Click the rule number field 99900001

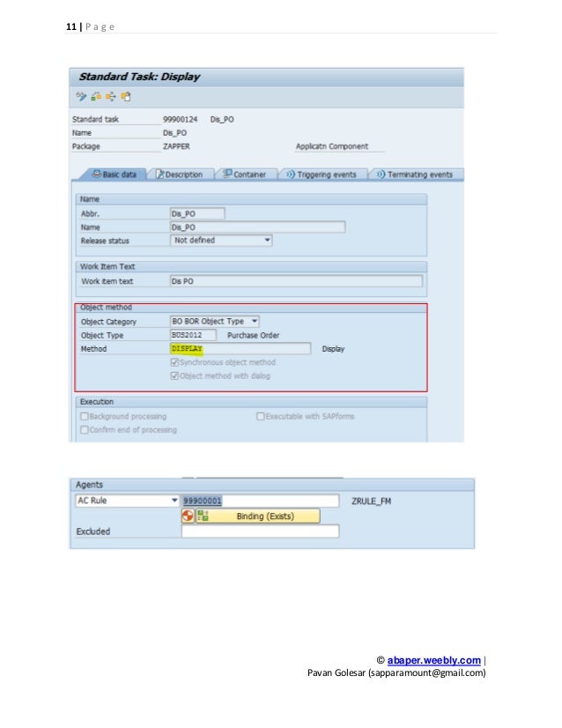(261, 501)
